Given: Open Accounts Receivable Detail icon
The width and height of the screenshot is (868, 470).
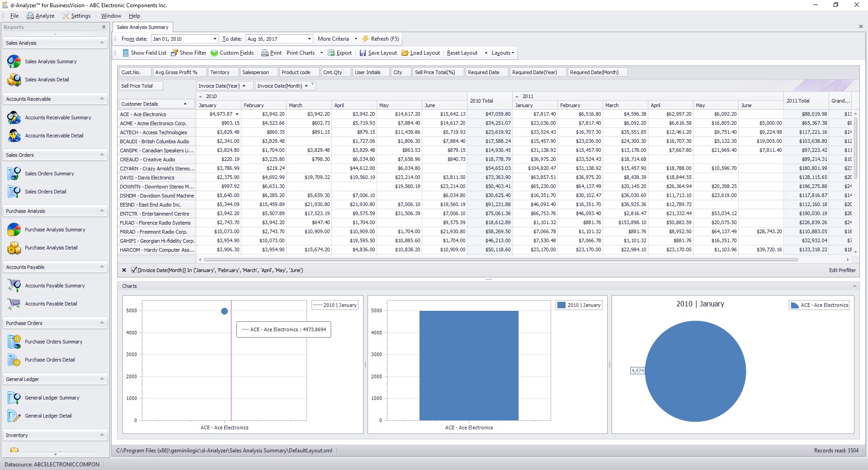Looking at the screenshot, I should [x=14, y=136].
